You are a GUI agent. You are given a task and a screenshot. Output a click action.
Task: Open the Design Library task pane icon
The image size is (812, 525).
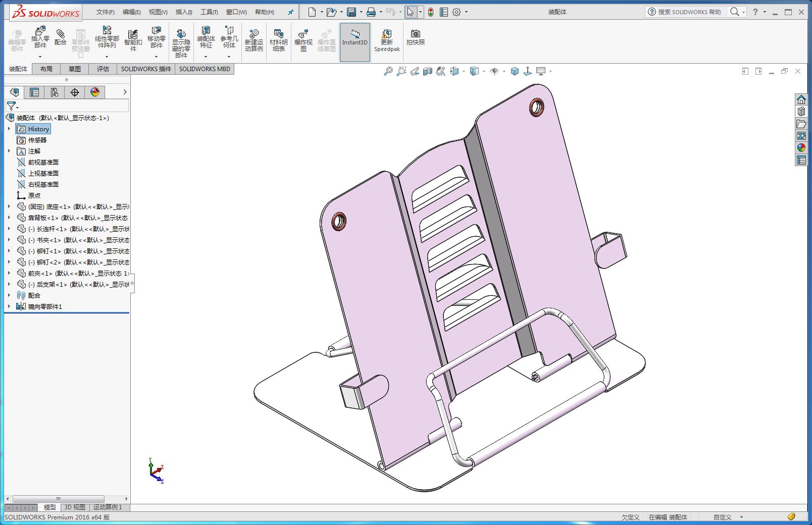[x=801, y=112]
